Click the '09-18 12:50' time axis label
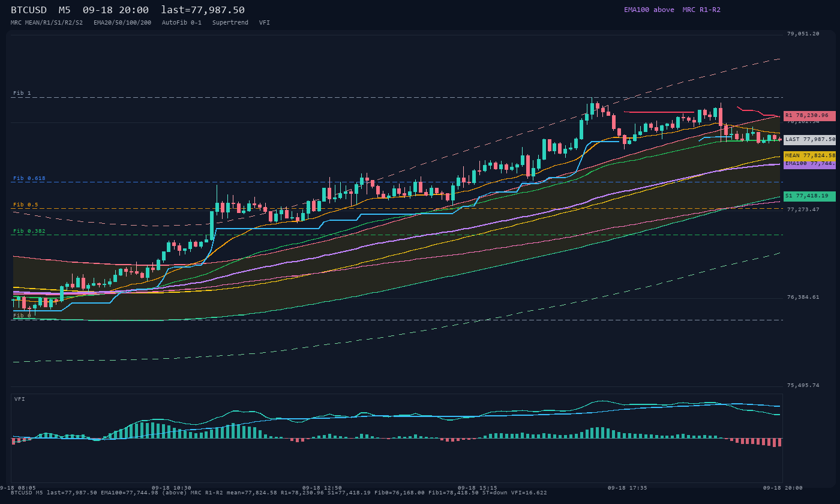This screenshot has width=840, height=504. [x=322, y=488]
